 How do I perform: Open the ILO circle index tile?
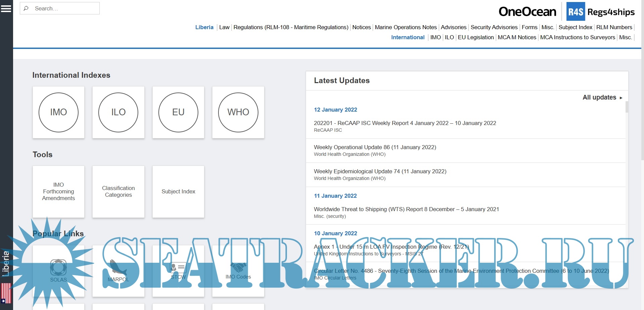pos(118,112)
